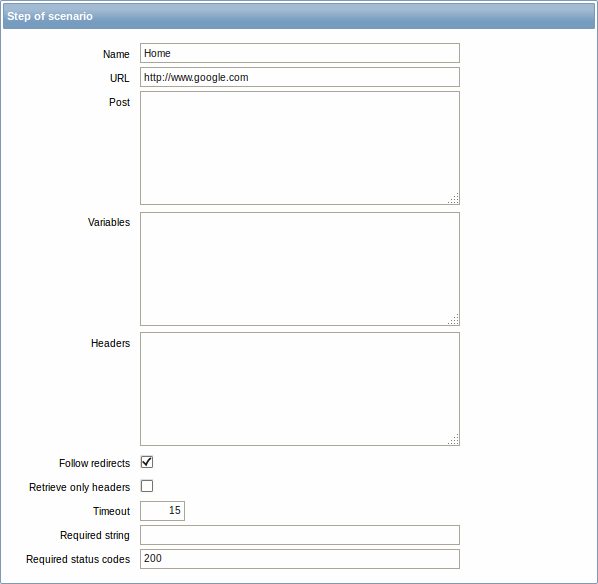Focus the Post text area
598x584 pixels.
tap(300, 148)
